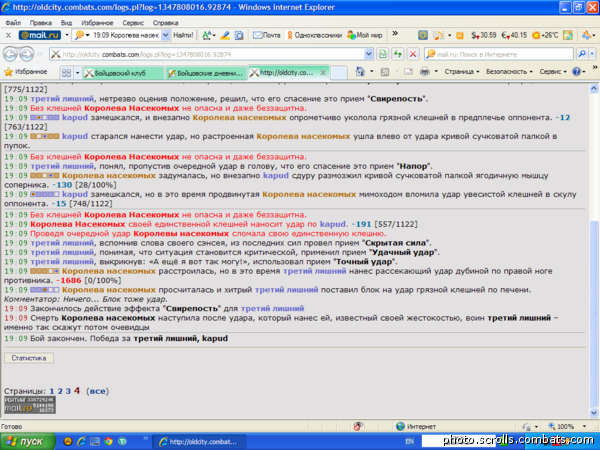The width and height of the screenshot is (600, 450).
Task: Go back with browser Back button
Action: point(10,54)
